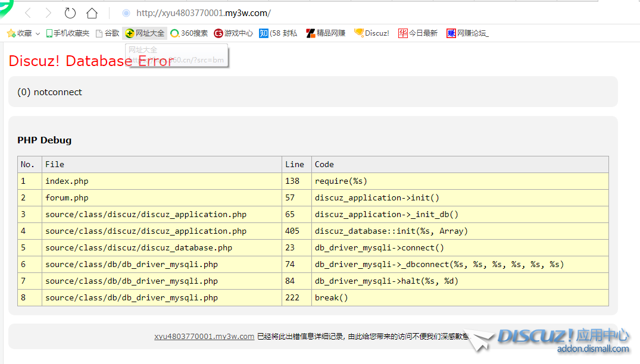640x364 pixels.
Task: Click the browser back arrow
Action: coord(27,13)
